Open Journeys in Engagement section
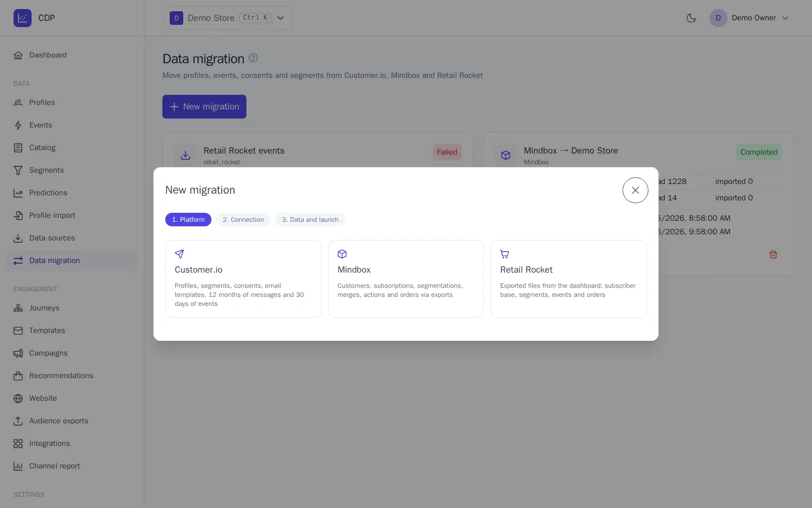Screen dimensions: 812x508 pos(72,308)
